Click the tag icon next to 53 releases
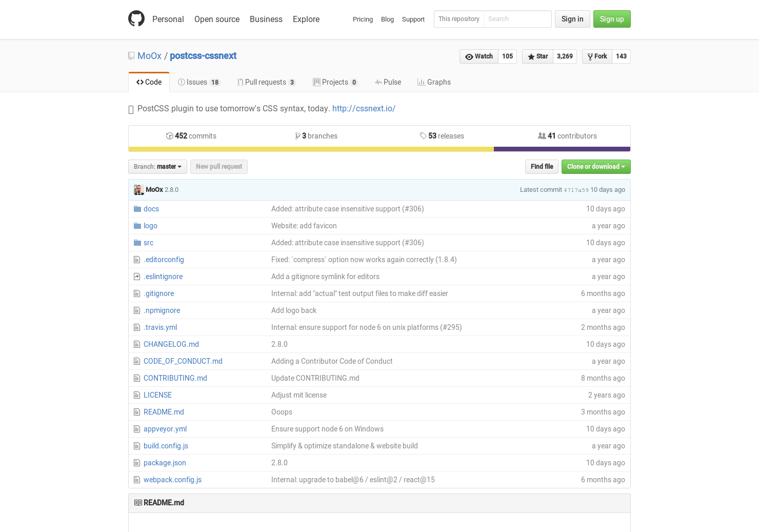Screen dimensions: 759x532 point(423,136)
